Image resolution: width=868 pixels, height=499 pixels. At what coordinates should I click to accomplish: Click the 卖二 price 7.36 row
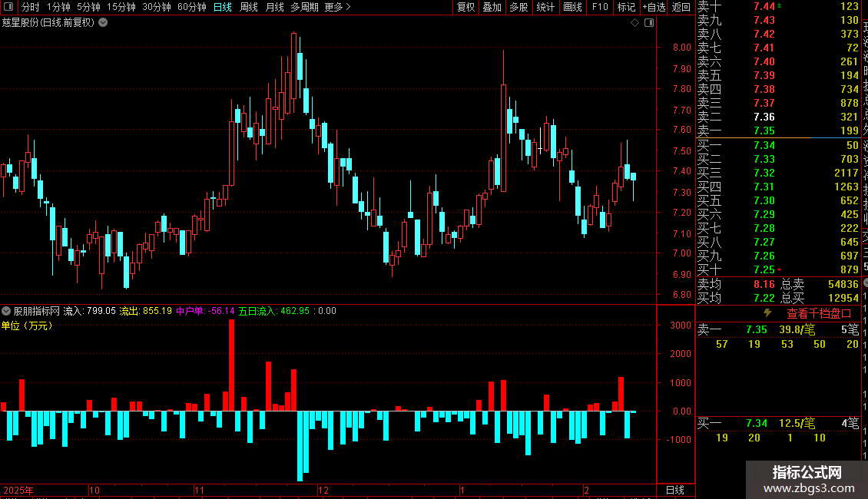pyautogui.click(x=778, y=117)
